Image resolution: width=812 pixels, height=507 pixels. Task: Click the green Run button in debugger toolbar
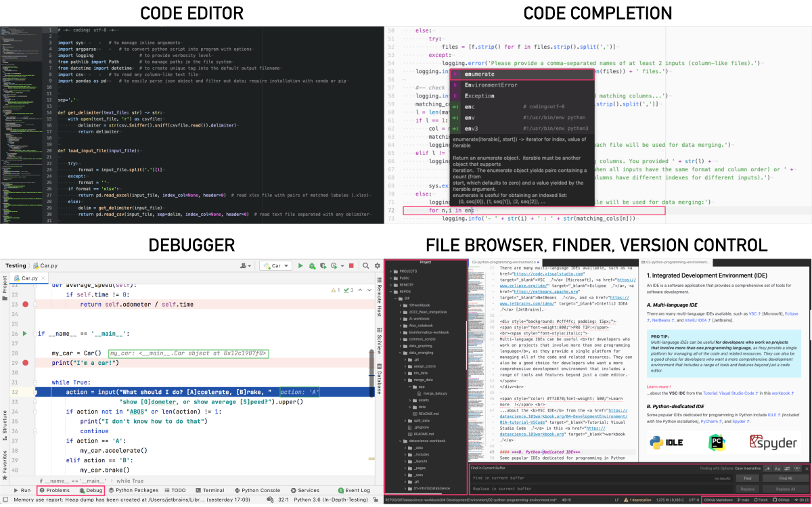click(300, 266)
